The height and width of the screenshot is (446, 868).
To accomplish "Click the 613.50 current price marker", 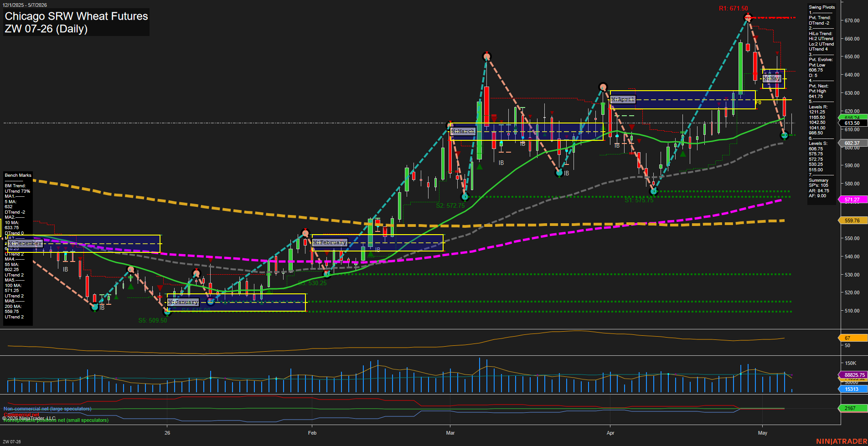I will click(852, 123).
